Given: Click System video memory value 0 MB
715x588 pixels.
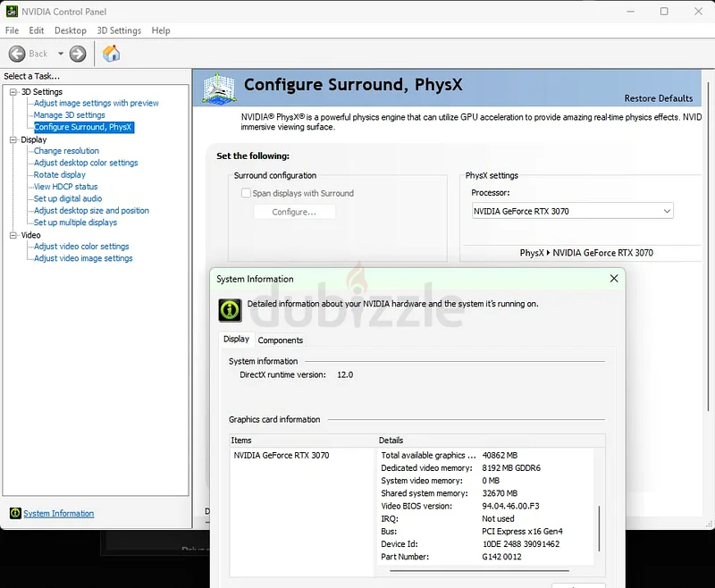Looking at the screenshot, I should tap(491, 481).
